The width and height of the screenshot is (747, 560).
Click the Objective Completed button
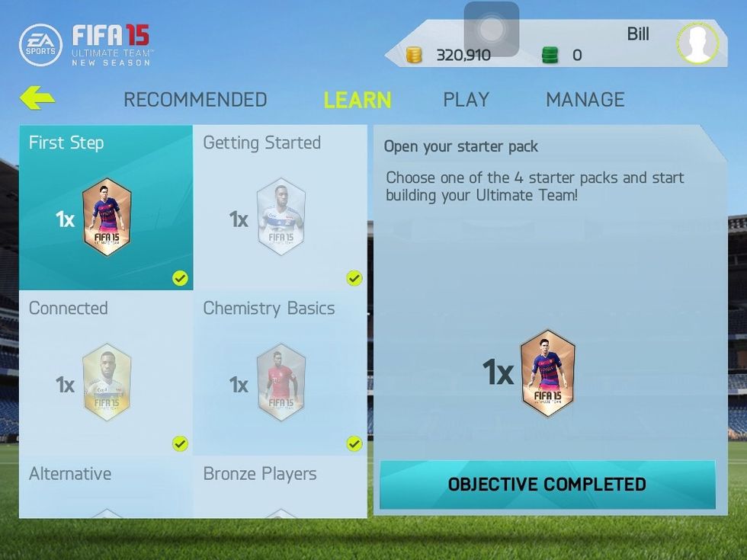(x=548, y=485)
